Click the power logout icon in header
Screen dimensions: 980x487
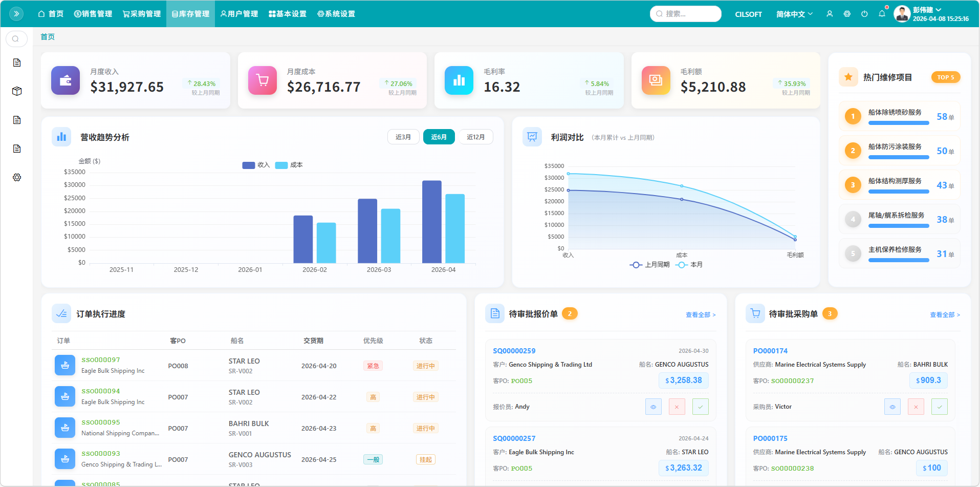pos(864,14)
